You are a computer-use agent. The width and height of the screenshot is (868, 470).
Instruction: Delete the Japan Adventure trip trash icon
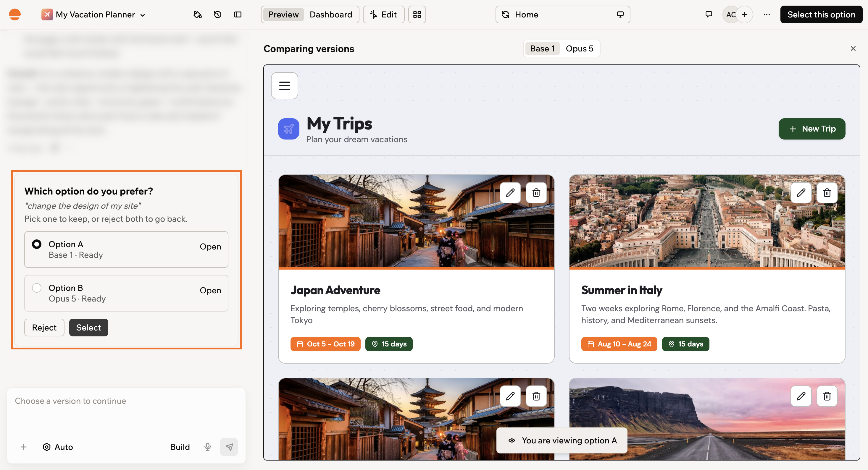[x=536, y=192]
